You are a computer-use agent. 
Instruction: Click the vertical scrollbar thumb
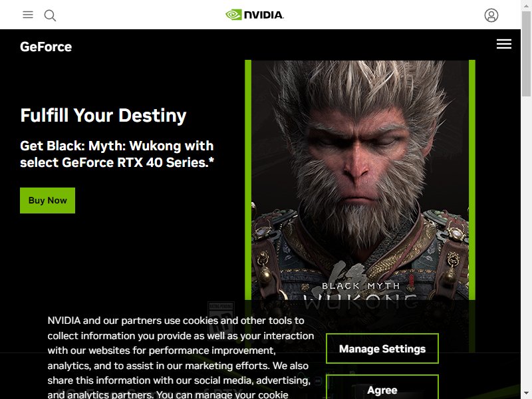point(526,54)
